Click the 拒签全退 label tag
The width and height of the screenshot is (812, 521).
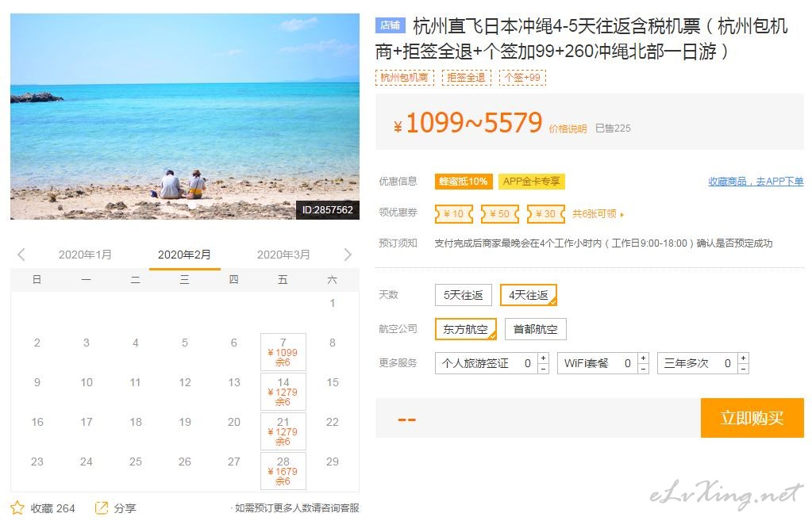pos(466,78)
